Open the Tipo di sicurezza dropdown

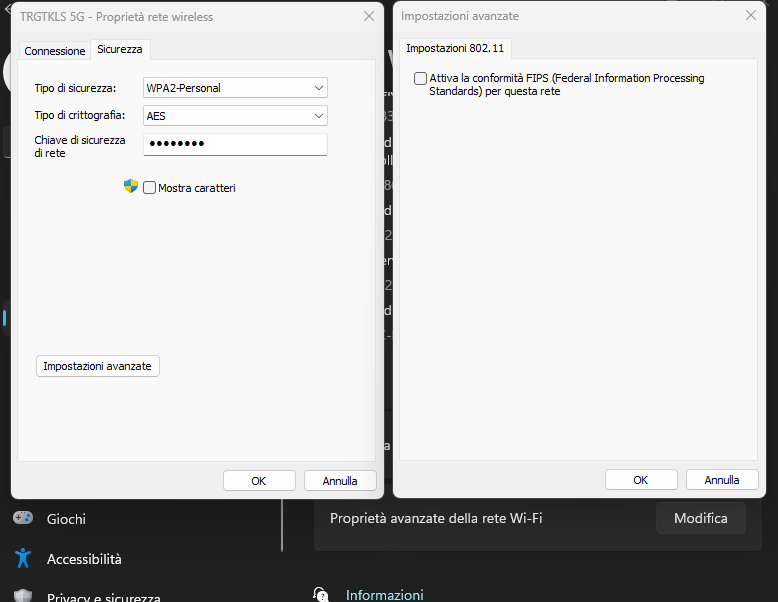(235, 88)
